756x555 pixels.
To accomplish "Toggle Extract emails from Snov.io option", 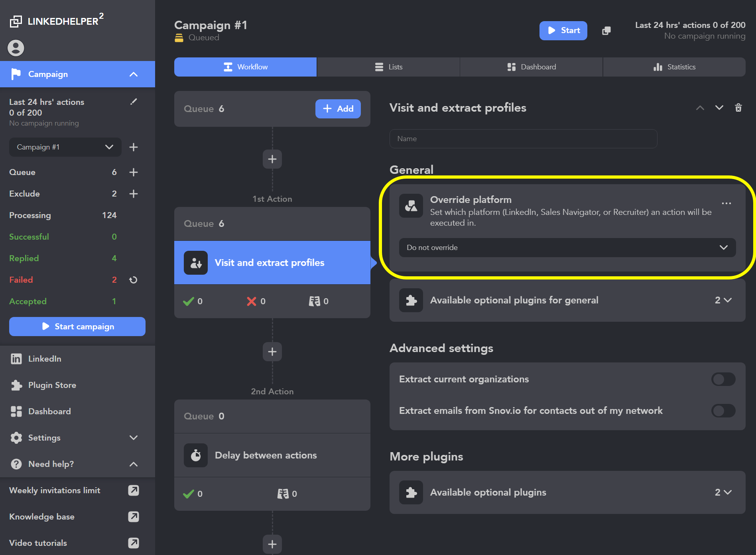I will (x=723, y=411).
